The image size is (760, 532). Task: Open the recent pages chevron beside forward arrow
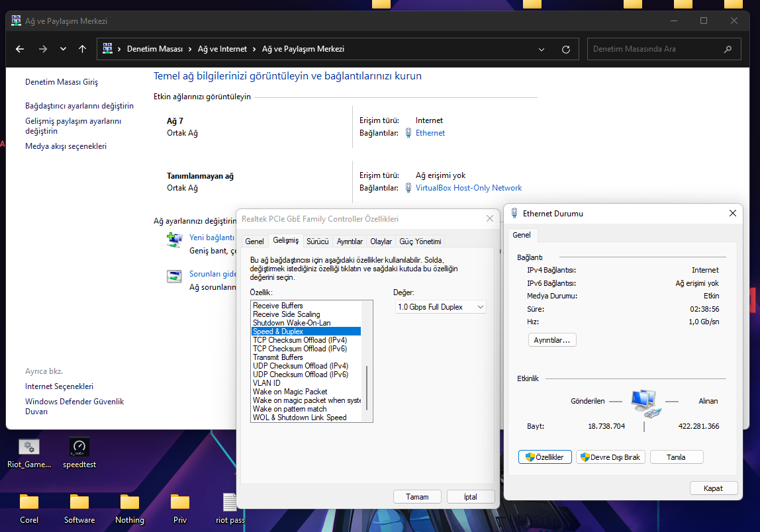[63, 48]
